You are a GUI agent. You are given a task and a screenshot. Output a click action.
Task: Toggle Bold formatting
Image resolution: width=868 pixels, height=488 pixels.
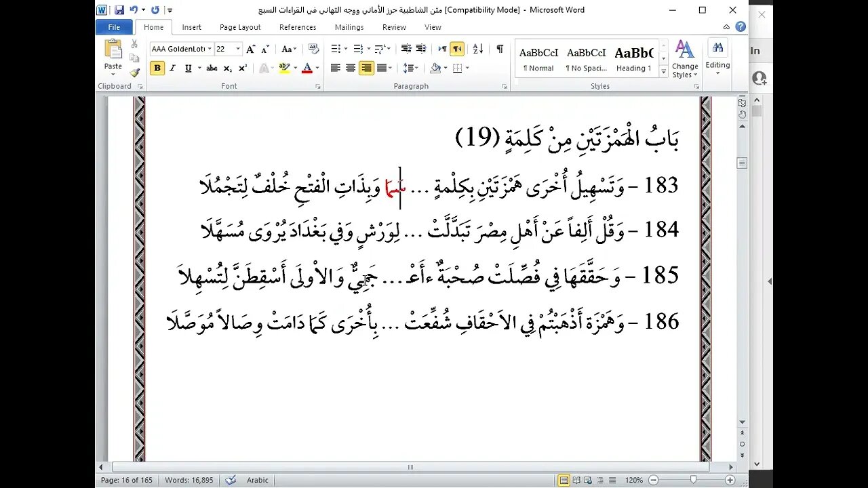pyautogui.click(x=157, y=68)
